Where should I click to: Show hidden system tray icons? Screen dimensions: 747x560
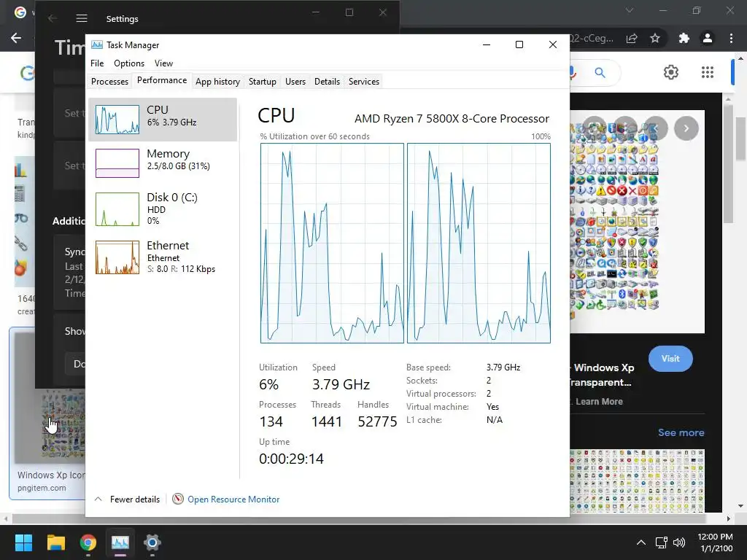click(x=641, y=542)
